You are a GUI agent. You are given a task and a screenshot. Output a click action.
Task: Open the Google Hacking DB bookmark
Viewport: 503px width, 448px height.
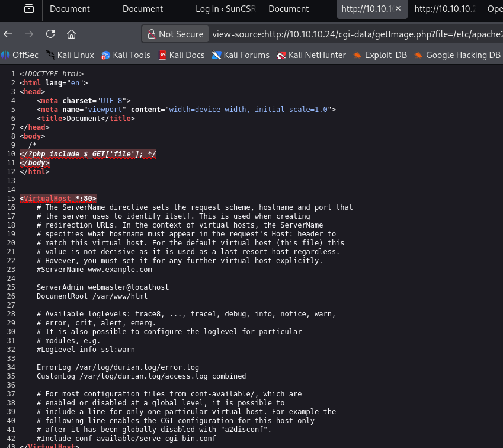pos(457,55)
